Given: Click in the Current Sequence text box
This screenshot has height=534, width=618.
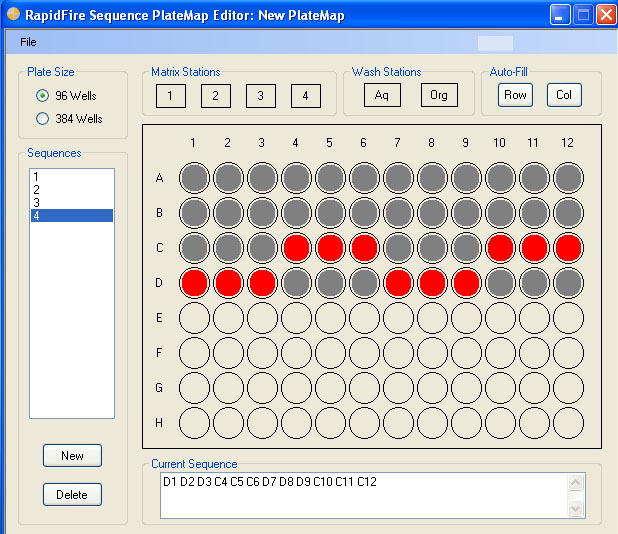Looking at the screenshot, I should [364, 495].
